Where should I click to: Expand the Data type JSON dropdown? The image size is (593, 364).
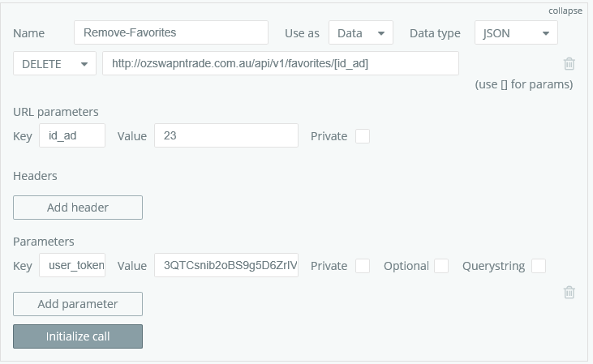click(x=516, y=33)
